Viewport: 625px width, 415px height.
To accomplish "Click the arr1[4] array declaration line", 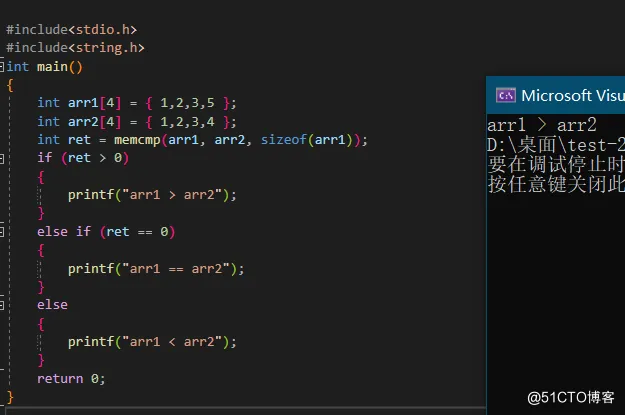I will 137,103.
